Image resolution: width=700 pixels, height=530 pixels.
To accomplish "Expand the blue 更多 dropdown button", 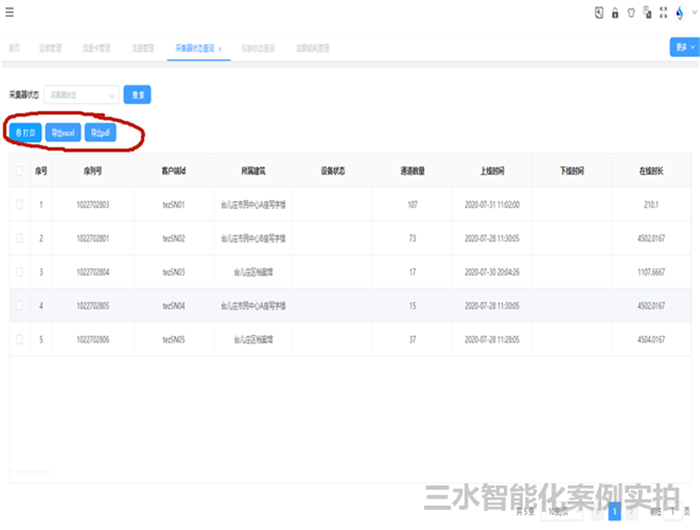I will click(683, 47).
